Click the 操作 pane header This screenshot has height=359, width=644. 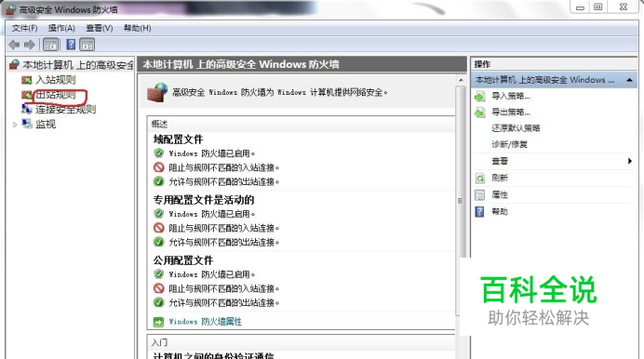pyautogui.click(x=482, y=64)
